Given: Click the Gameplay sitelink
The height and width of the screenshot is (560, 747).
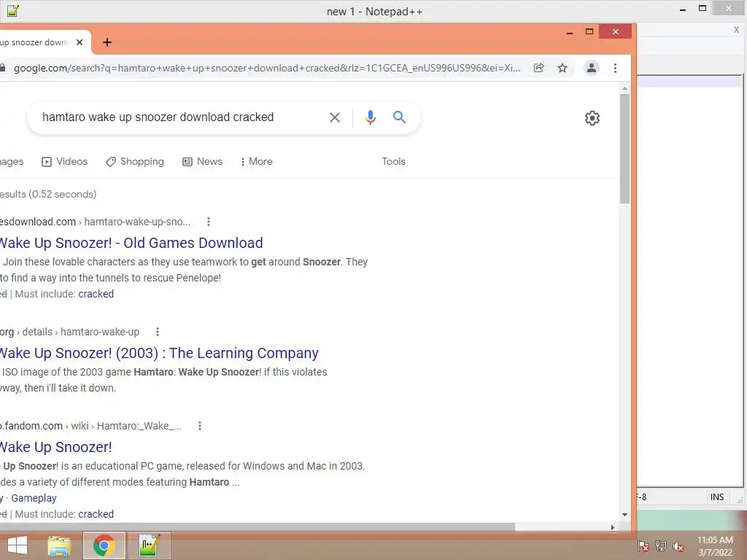Looking at the screenshot, I should 34,498.
